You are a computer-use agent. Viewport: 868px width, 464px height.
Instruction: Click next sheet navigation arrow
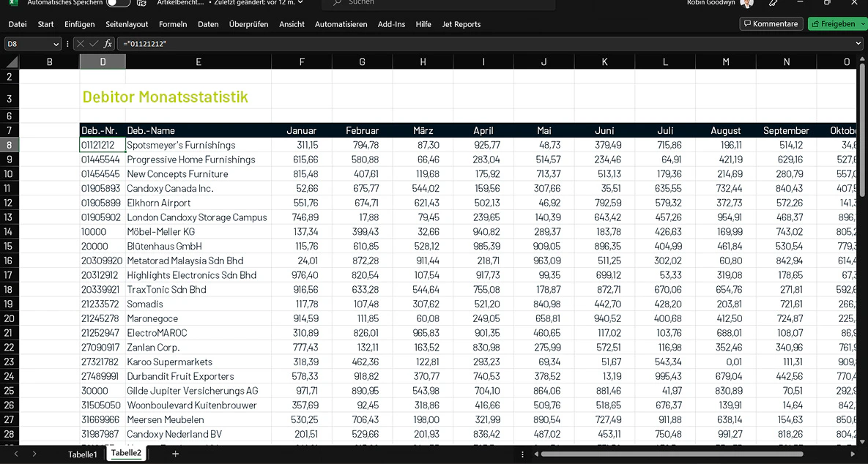pos(34,454)
